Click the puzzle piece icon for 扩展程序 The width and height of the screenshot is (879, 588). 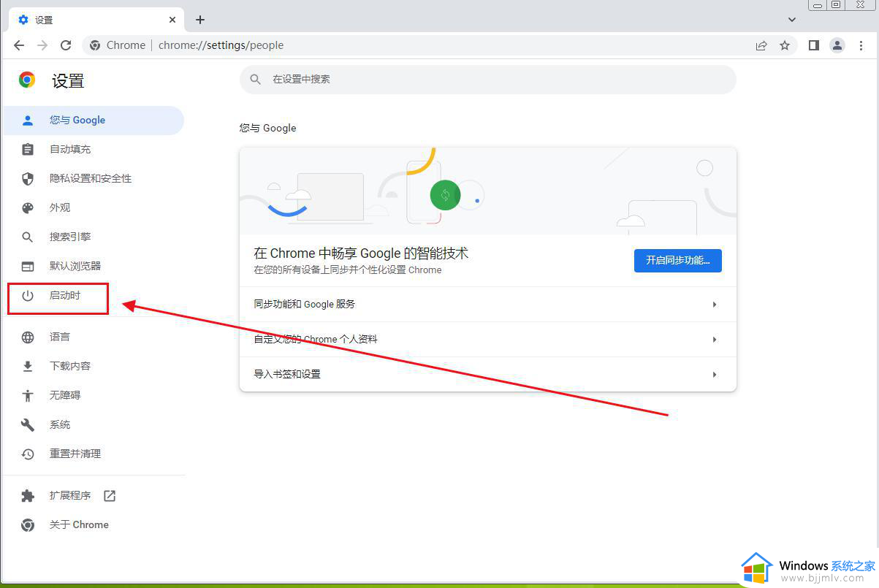coord(28,496)
